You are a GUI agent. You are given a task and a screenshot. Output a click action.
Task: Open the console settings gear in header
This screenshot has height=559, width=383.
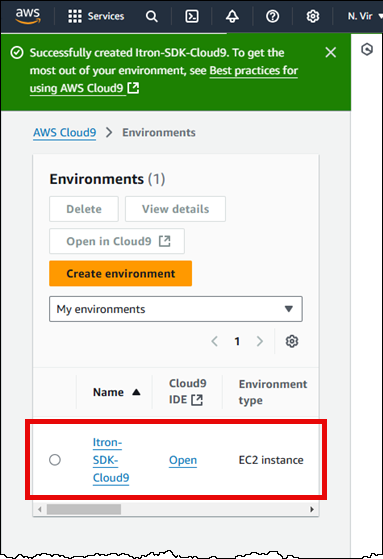[313, 16]
